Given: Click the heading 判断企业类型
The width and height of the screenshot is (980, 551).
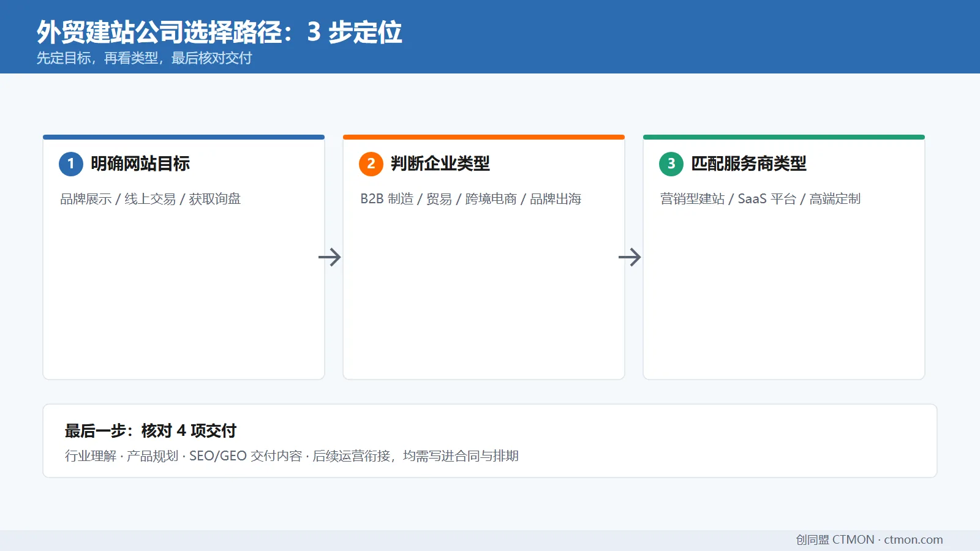Looking at the screenshot, I should pos(440,163).
